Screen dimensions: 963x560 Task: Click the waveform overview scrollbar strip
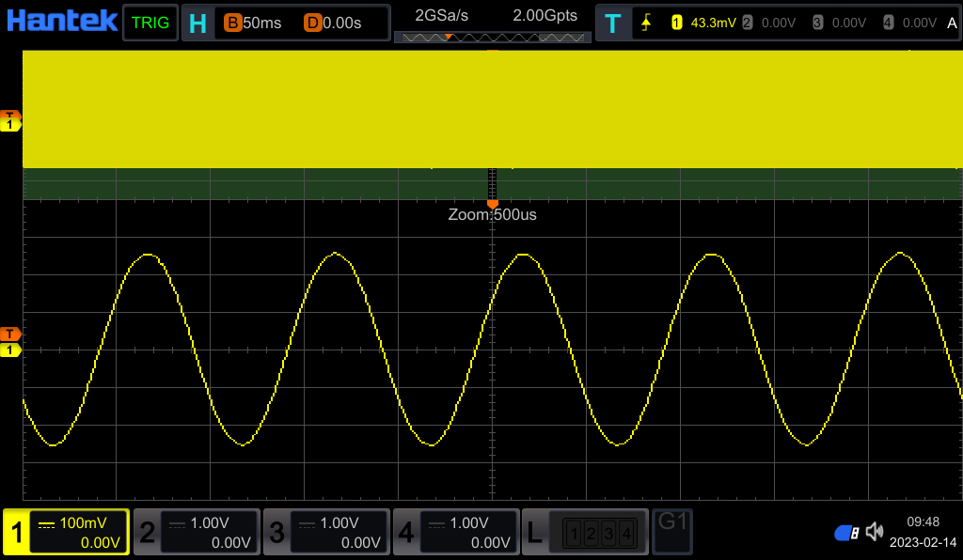coord(492,38)
